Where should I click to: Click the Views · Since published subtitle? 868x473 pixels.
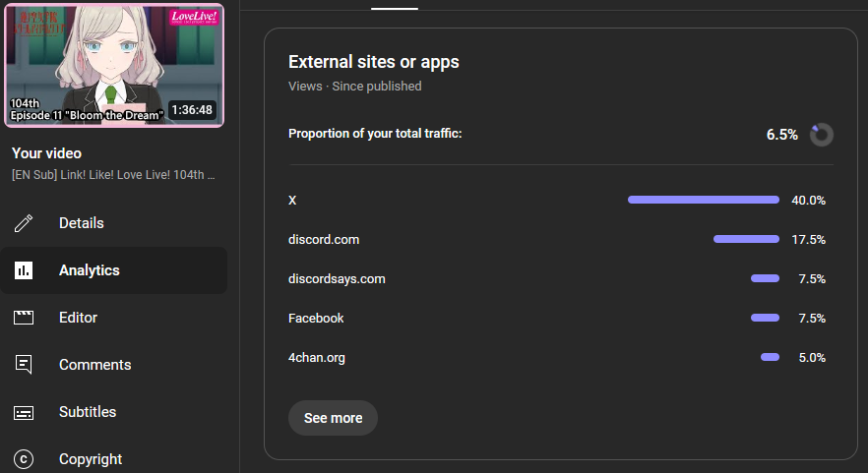click(355, 87)
